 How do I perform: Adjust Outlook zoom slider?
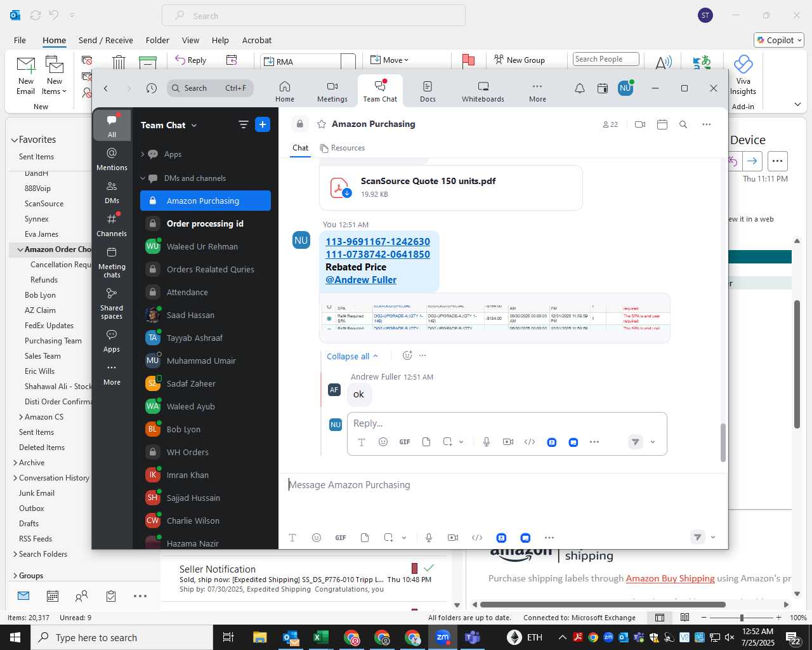tap(742, 618)
